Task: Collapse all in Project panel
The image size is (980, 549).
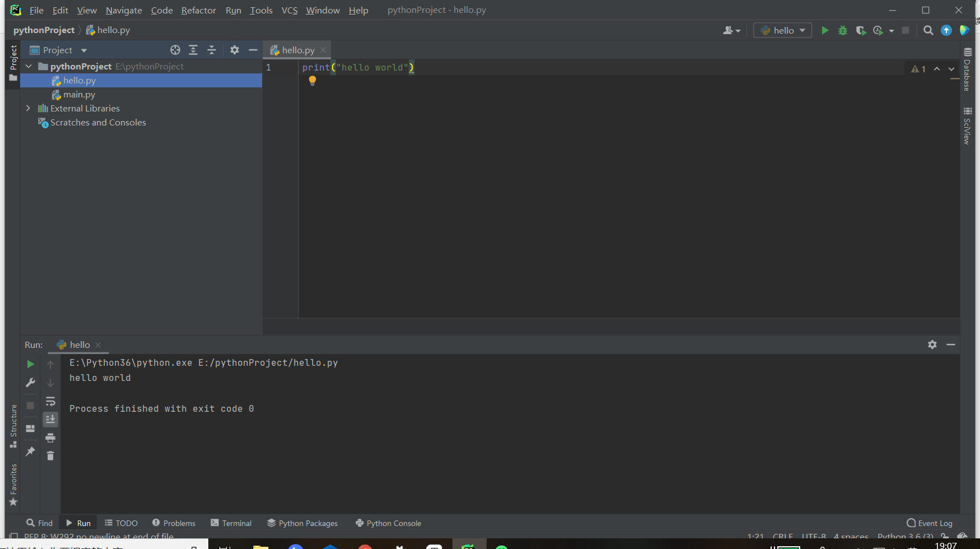Action: 212,50
